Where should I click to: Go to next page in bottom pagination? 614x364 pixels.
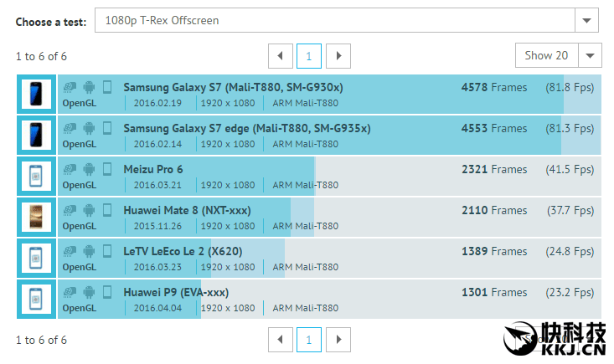click(x=338, y=340)
